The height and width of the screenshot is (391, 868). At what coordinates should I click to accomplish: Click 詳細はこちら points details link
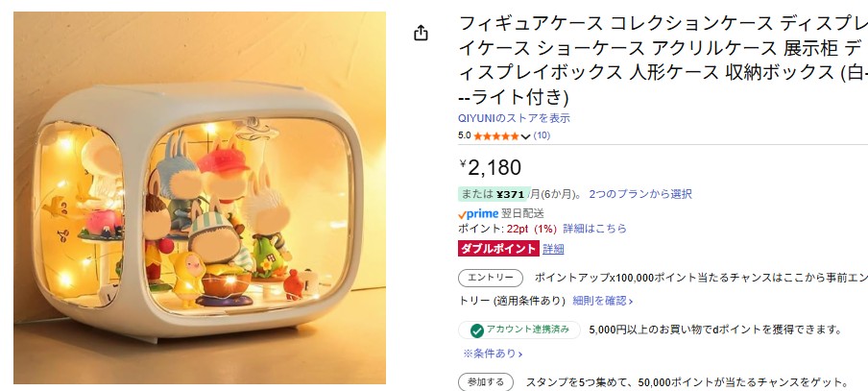(x=594, y=229)
